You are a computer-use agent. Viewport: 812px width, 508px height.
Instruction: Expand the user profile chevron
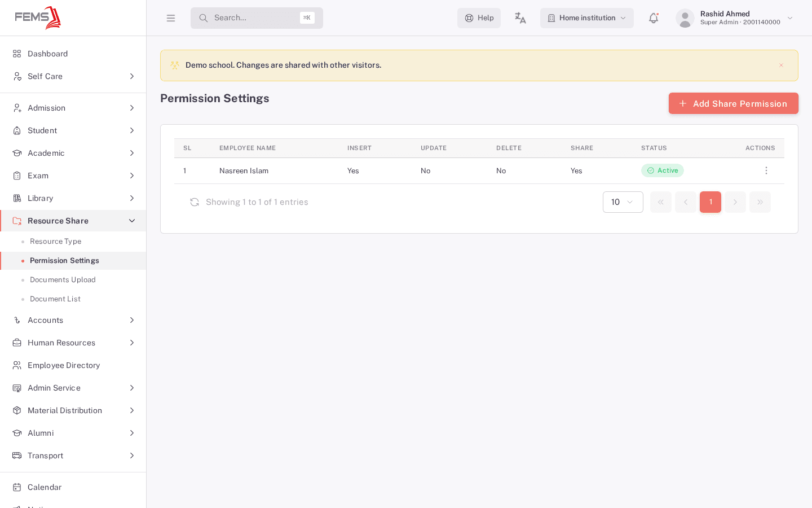790,18
